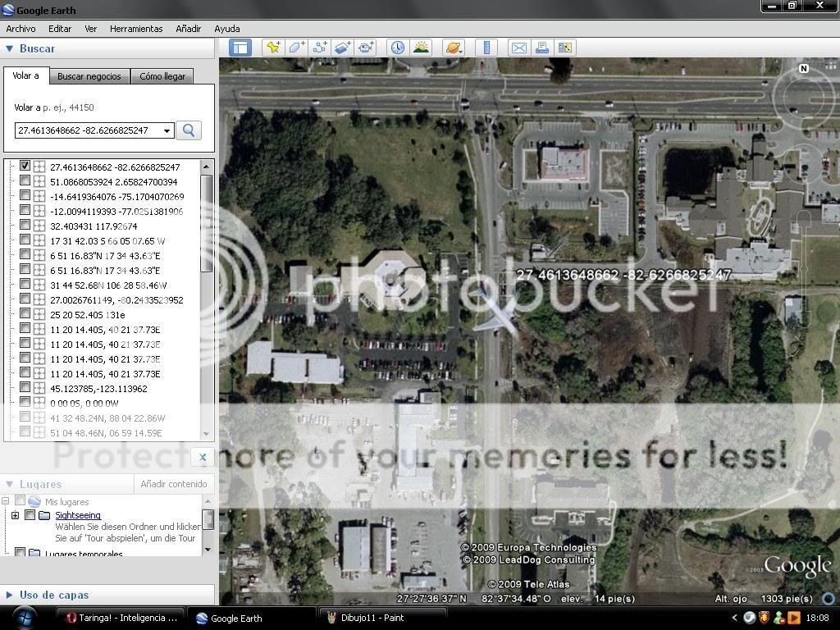Open the Windows Start menu
Screen dimensions: 840x630
click(24, 617)
